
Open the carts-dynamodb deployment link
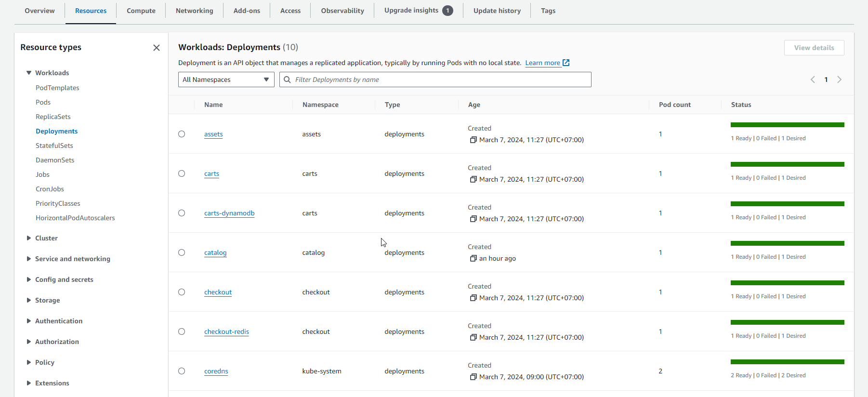229,213
